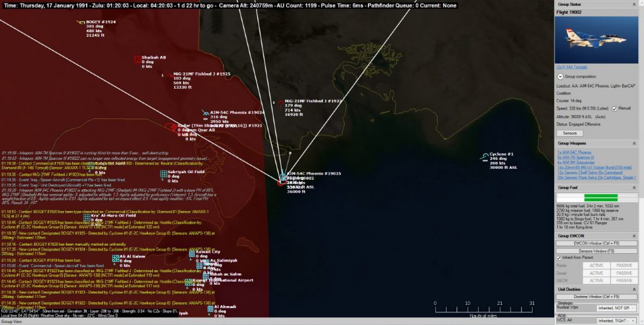Viewport: 644px width, 325px height.
Task: Click the F-14 Tomcat photo thumbnail
Action: coord(596,40)
